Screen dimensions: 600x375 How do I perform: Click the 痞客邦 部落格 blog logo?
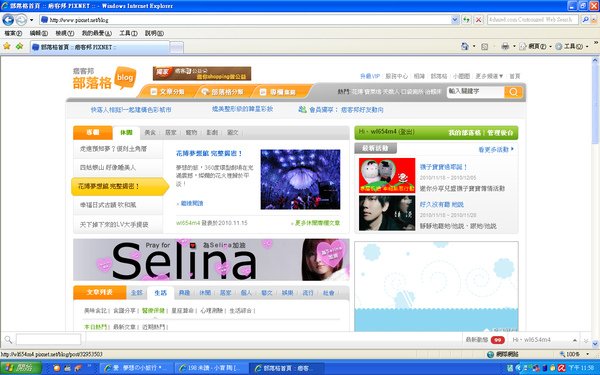104,78
